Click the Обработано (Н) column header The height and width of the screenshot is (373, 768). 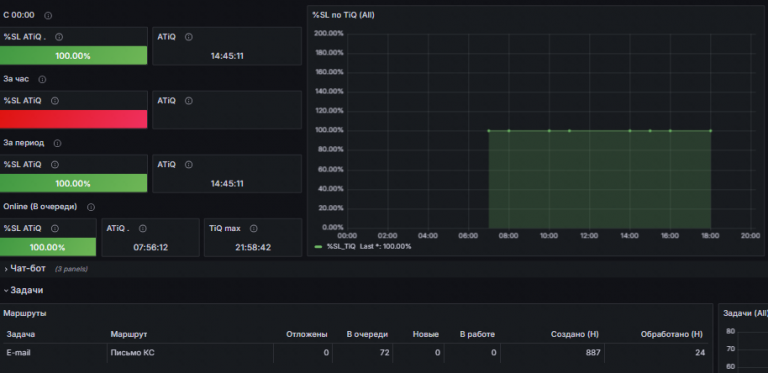672,334
